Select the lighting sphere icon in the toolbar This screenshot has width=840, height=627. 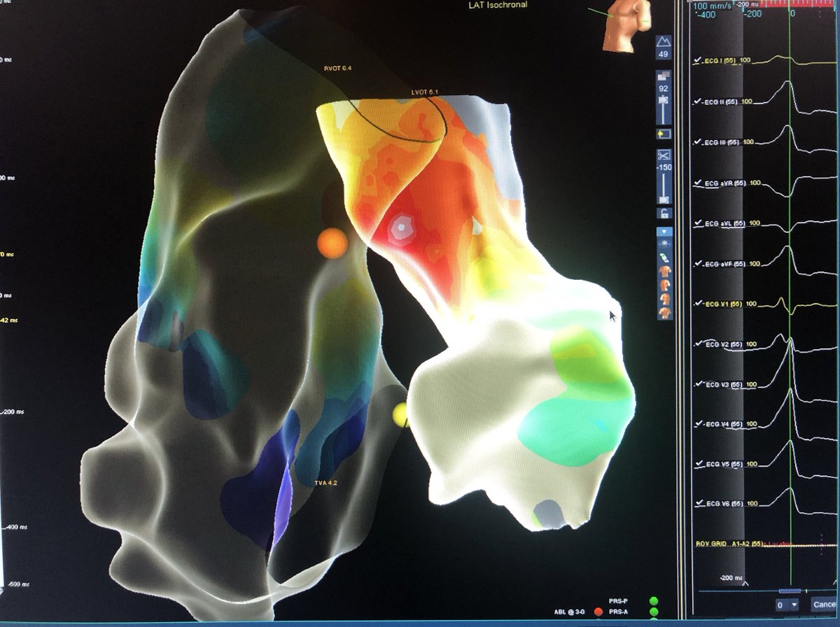pyautogui.click(x=664, y=244)
